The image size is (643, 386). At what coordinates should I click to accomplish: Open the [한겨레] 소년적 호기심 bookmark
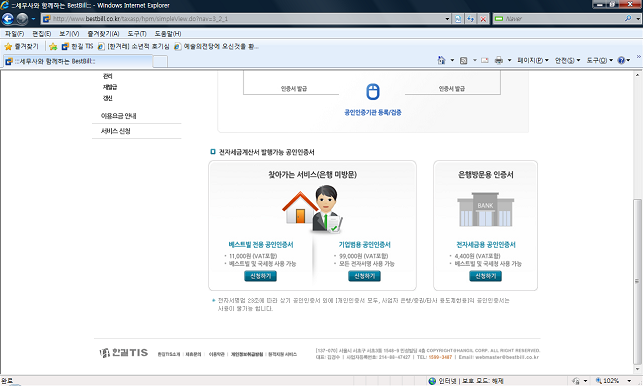coord(134,47)
